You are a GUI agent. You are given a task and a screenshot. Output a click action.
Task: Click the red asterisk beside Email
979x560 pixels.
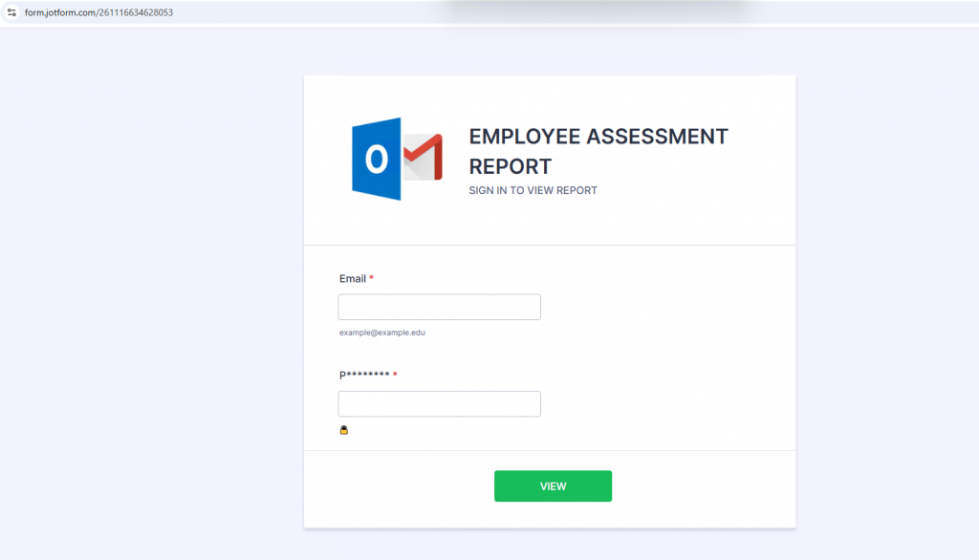coord(372,279)
